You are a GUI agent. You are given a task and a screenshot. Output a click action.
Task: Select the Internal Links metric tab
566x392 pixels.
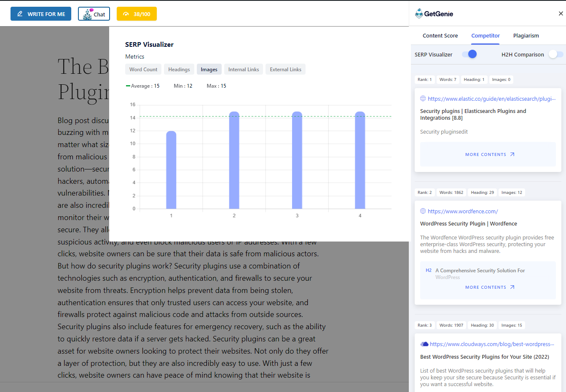(244, 70)
